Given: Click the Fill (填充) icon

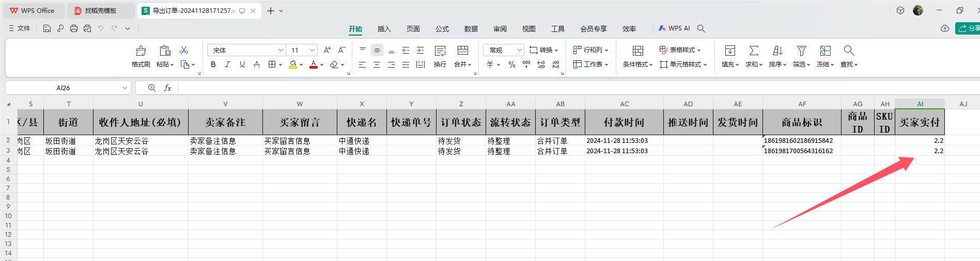Looking at the screenshot, I should click(x=730, y=51).
